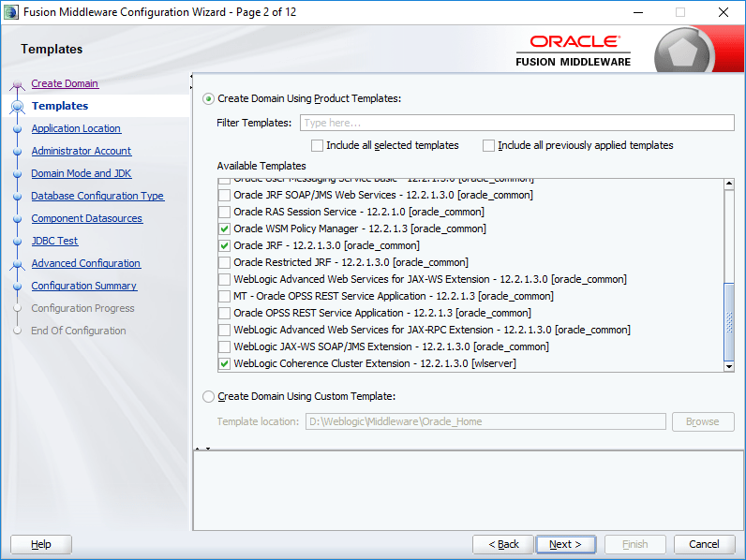The image size is (746, 560).
Task: Click the Component Datasources step bullet
Action: click(18, 219)
